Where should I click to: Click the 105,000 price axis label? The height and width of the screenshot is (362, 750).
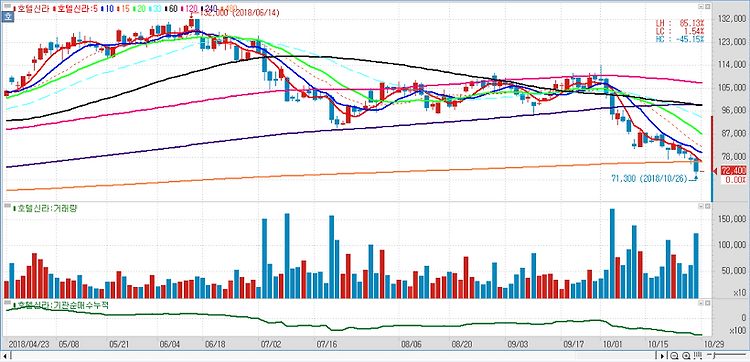click(x=732, y=88)
